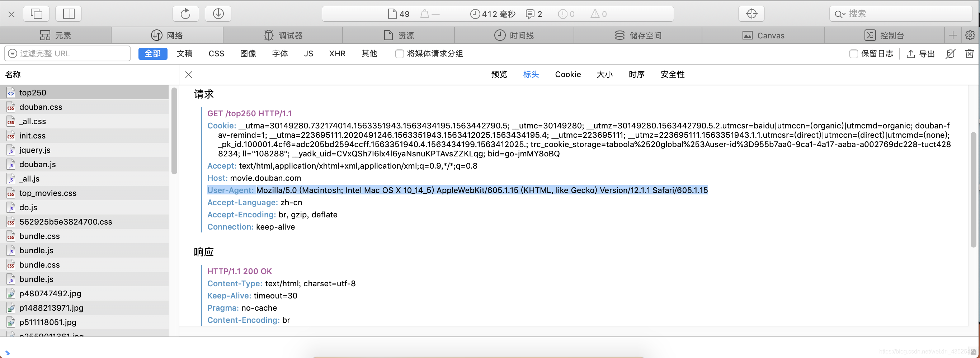Select the p480747492.jpg request row
980x358 pixels.
coord(84,293)
